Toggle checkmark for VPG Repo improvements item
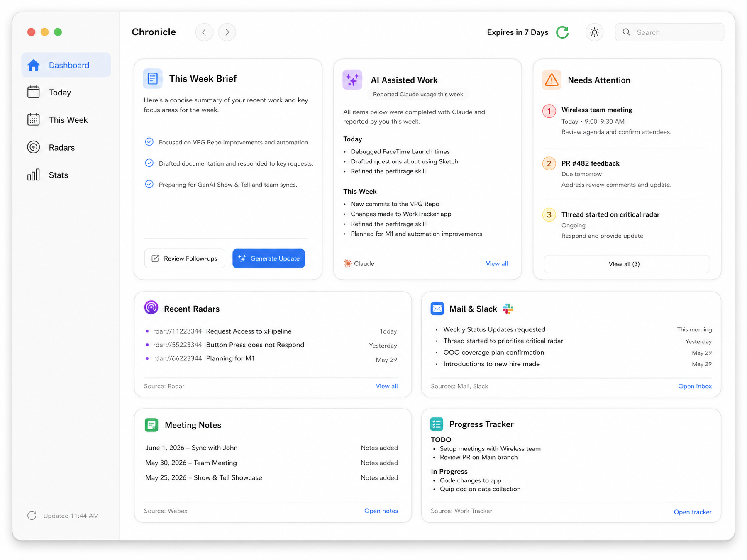The image size is (747, 560). pos(149,142)
